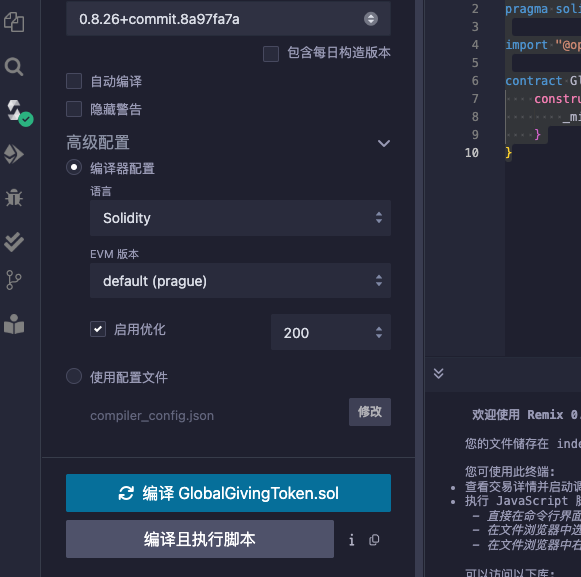Collapse the 高级配置 section chevron
This screenshot has width=581, height=577.
coord(384,143)
